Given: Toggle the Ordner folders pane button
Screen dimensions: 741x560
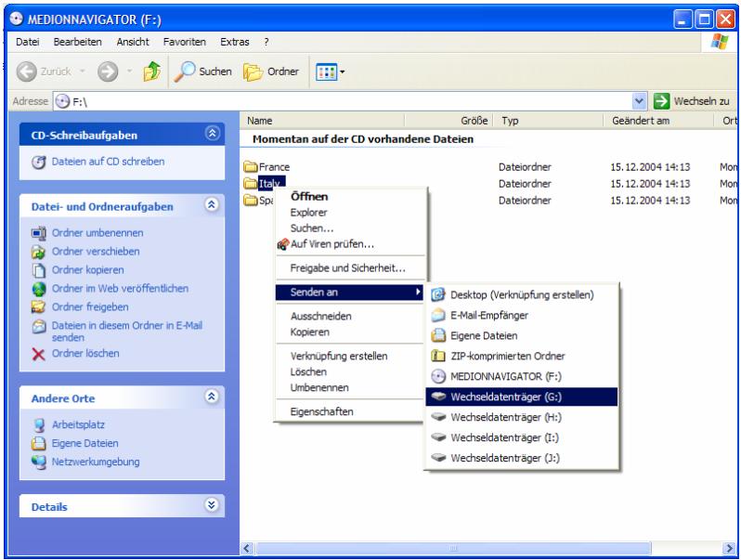Looking at the screenshot, I should [271, 72].
